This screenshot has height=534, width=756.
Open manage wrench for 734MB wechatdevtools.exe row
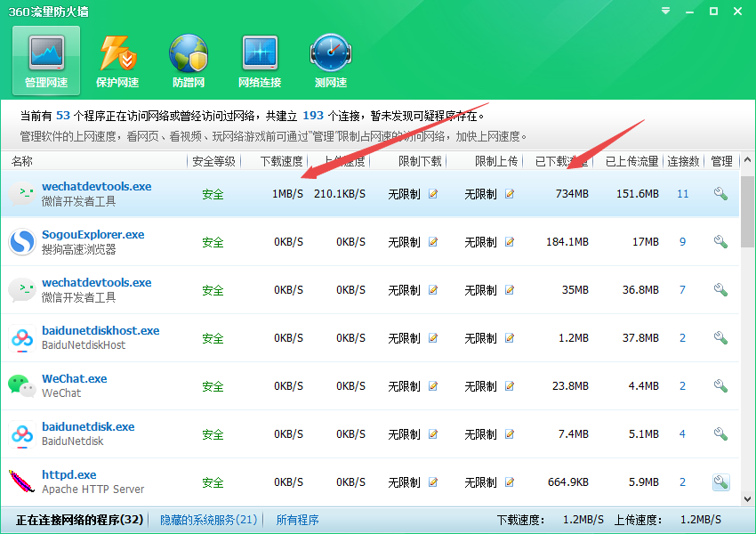coord(720,193)
